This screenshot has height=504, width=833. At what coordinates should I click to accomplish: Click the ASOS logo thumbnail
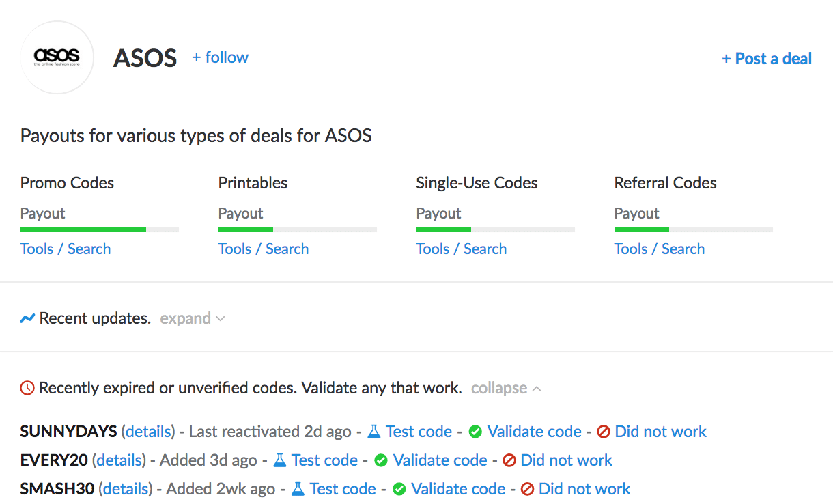click(57, 57)
